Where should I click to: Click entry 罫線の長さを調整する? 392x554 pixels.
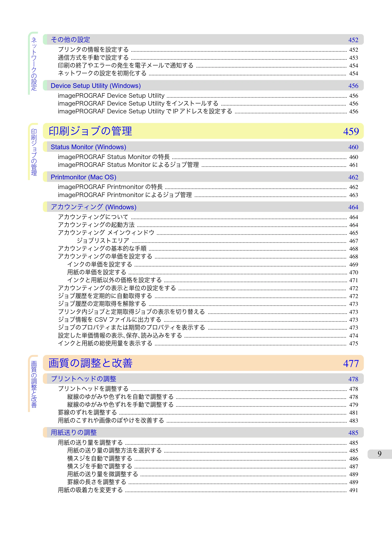pos(213,482)
